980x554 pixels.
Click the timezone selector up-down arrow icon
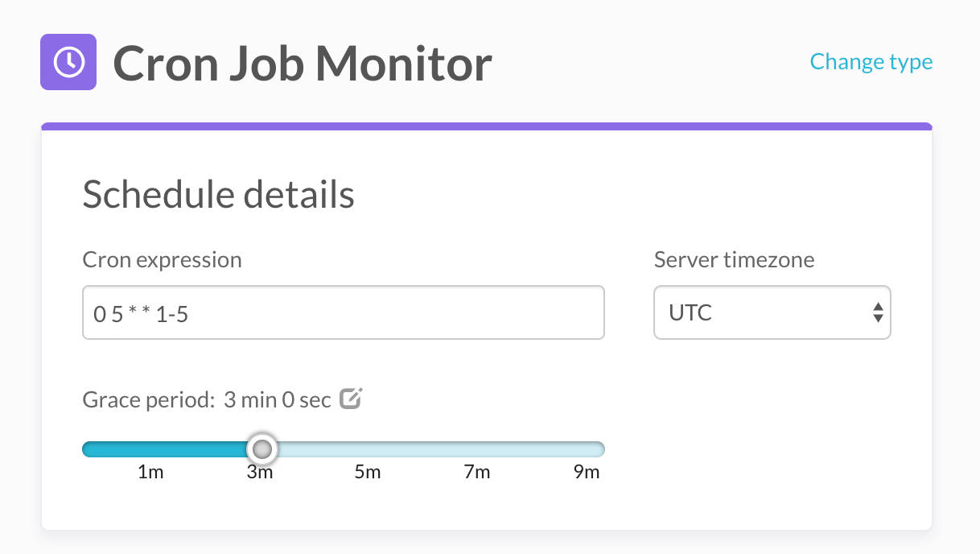(x=877, y=312)
